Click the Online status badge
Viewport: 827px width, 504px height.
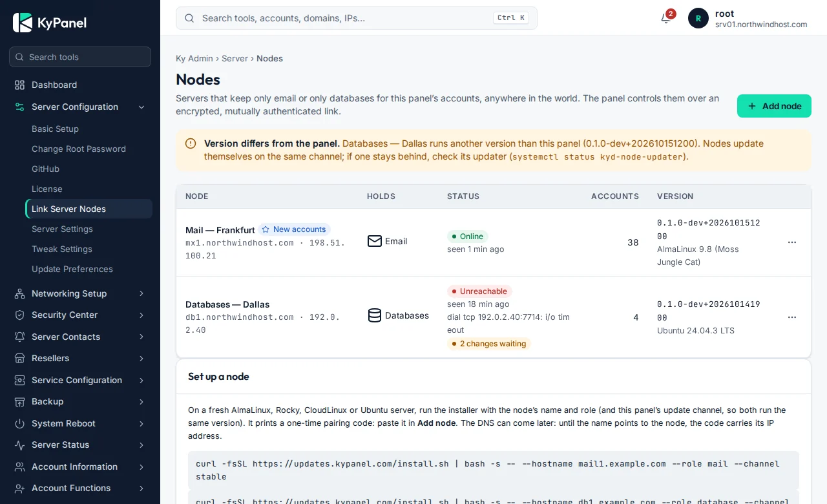tap(468, 236)
